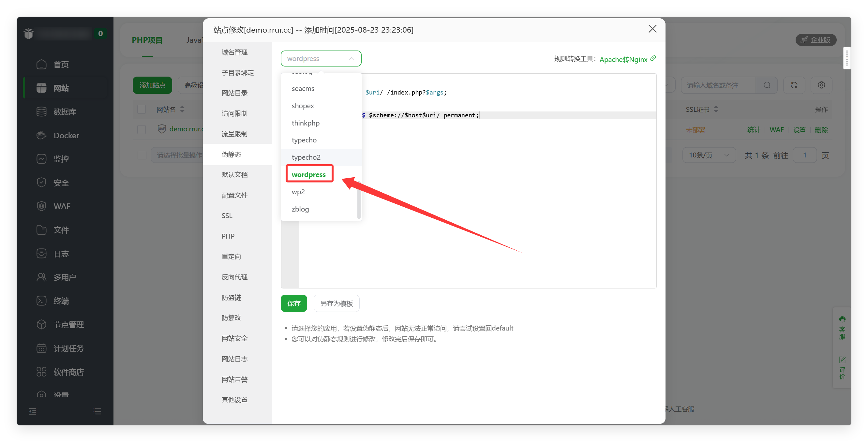Screen dimensions: 868x442
Task: Open the 评价 feedback widget
Action: click(842, 368)
